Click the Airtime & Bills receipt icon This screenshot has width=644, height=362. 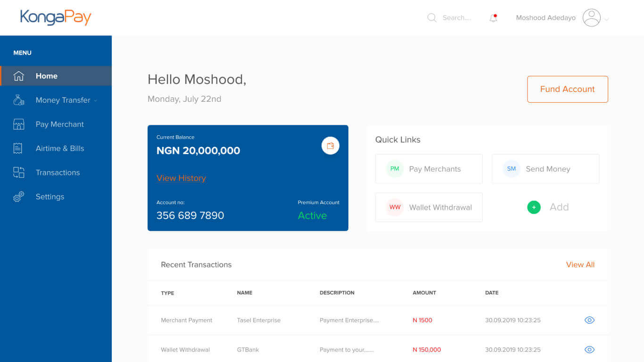click(x=18, y=148)
